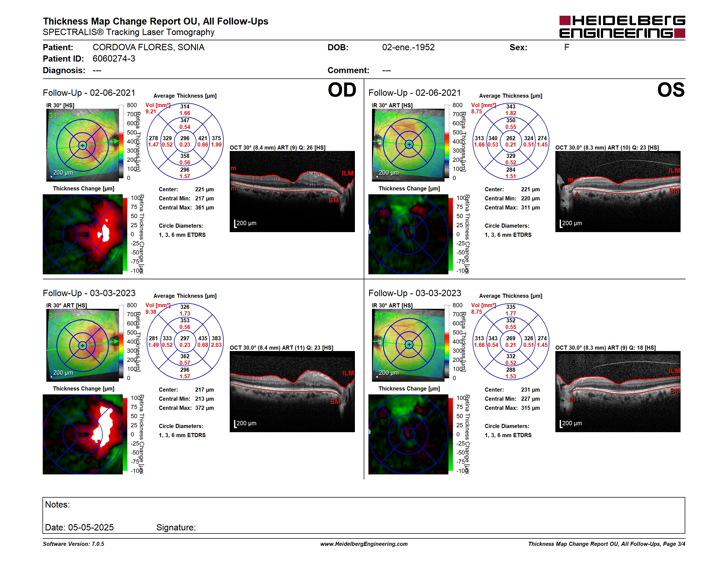Select patient name 'CORDOVA FLORES, SONIA'

(x=148, y=47)
